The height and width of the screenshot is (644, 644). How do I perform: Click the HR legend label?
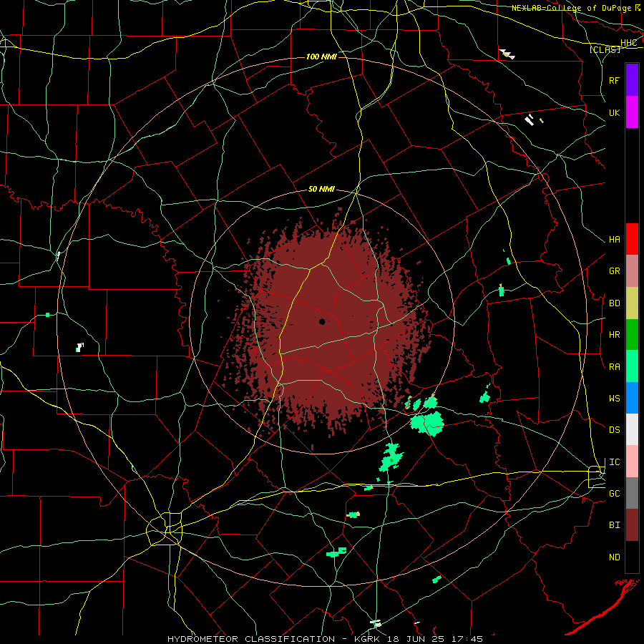pyautogui.click(x=614, y=335)
